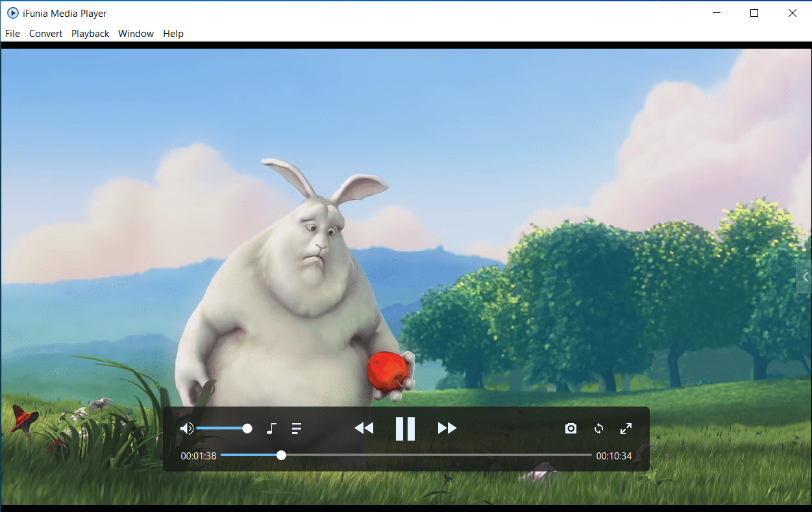Pause the video playback
Viewport: 812px width, 512px height.
pos(405,429)
